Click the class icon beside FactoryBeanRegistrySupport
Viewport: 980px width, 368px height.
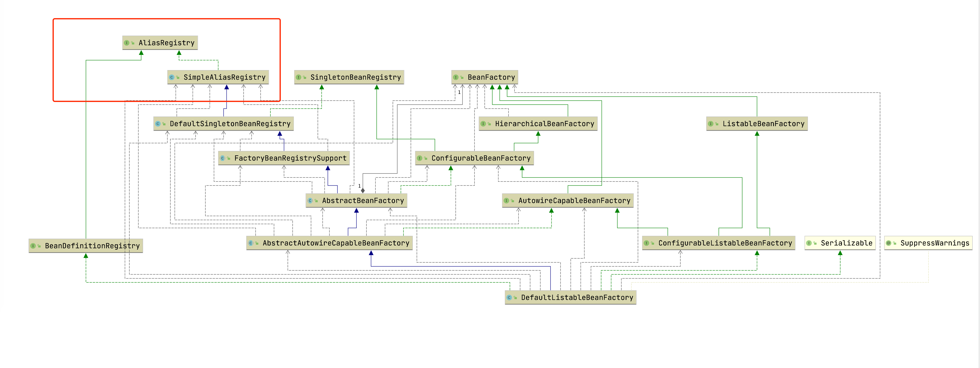tap(222, 158)
